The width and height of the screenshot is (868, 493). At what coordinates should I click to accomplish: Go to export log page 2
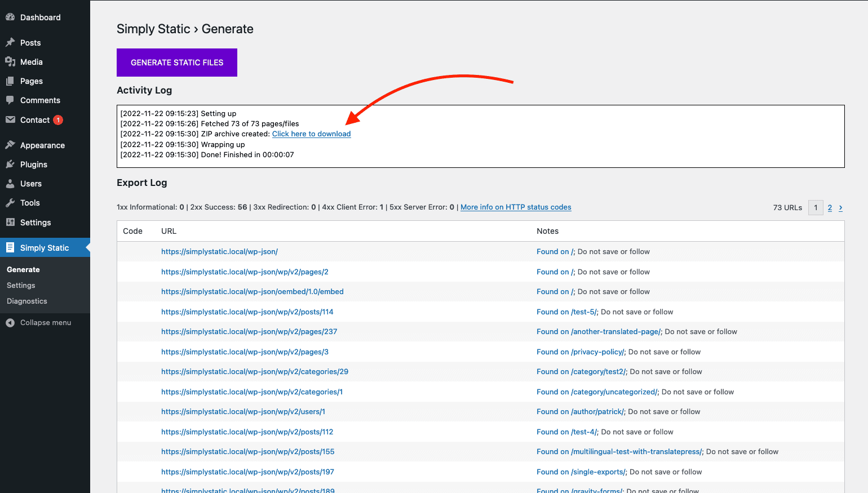click(830, 208)
